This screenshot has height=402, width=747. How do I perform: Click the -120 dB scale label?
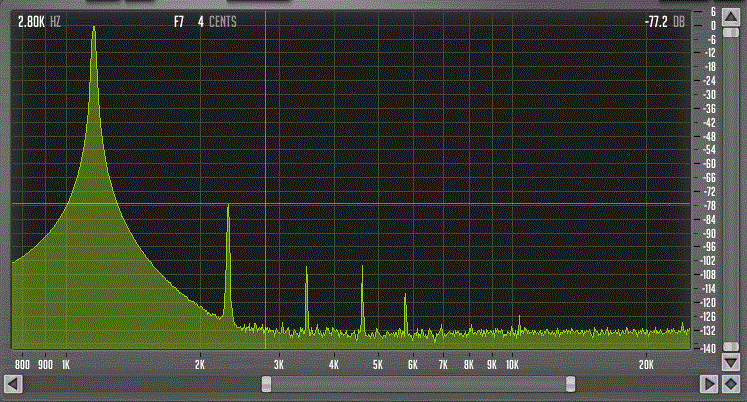coord(709,302)
